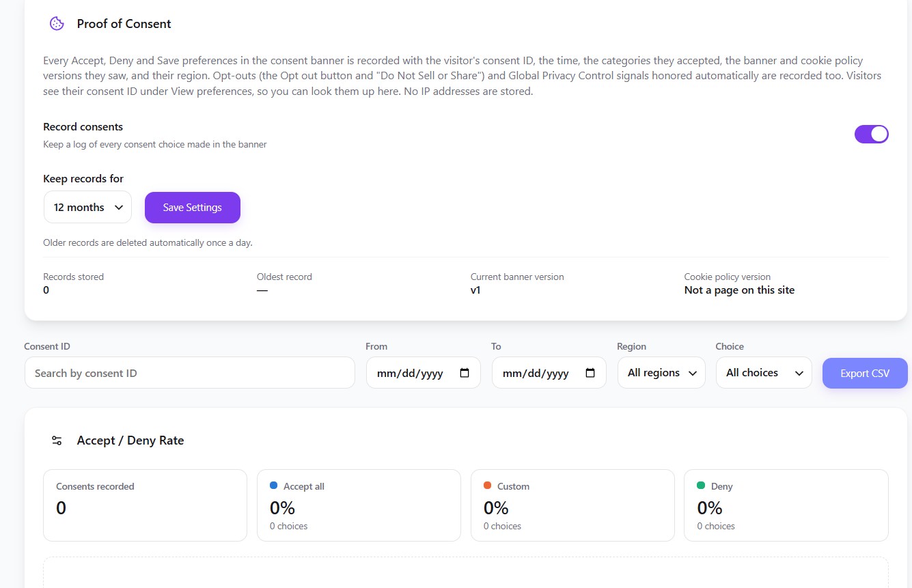Click the Accept / Deny Rate sliders icon
This screenshot has height=588, width=912.
coord(57,440)
